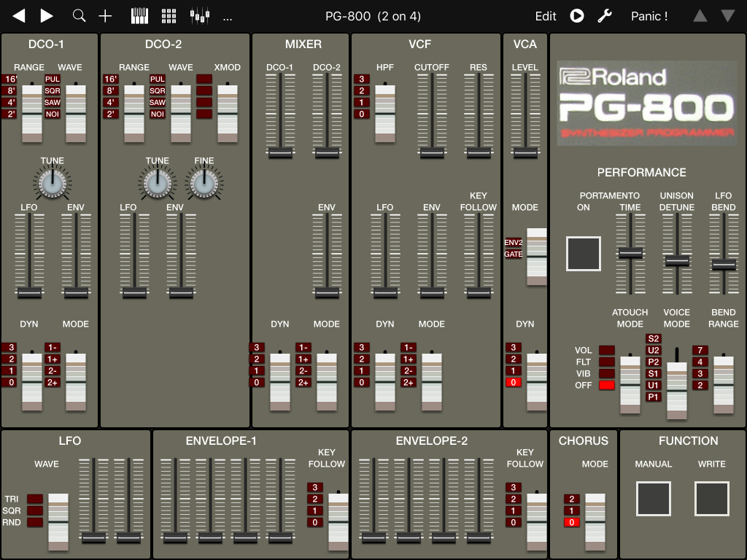
Task: Click the DCO-2 FINE knob
Action: (x=204, y=183)
